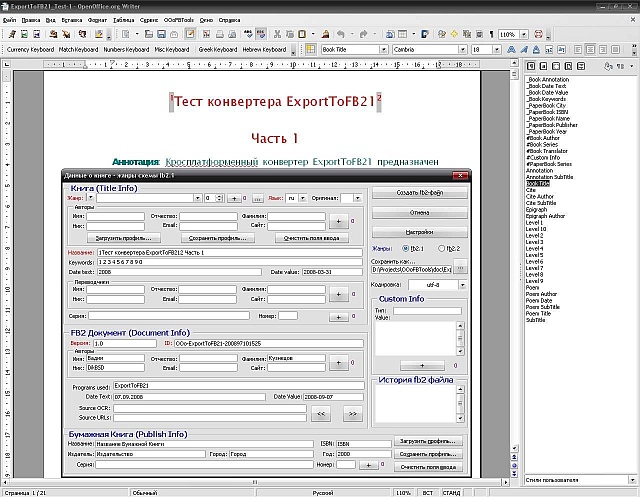Click the browse button beside the save path
Viewport: 640px width, 497px height.
[460, 266]
